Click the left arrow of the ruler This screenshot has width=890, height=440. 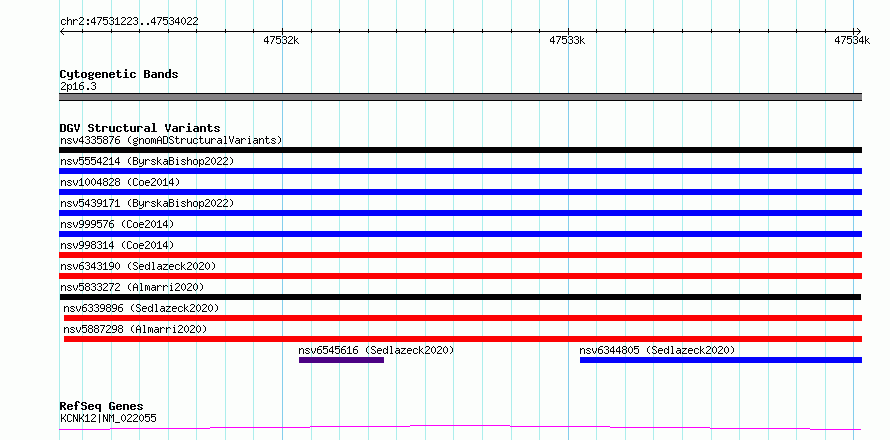click(x=62, y=31)
